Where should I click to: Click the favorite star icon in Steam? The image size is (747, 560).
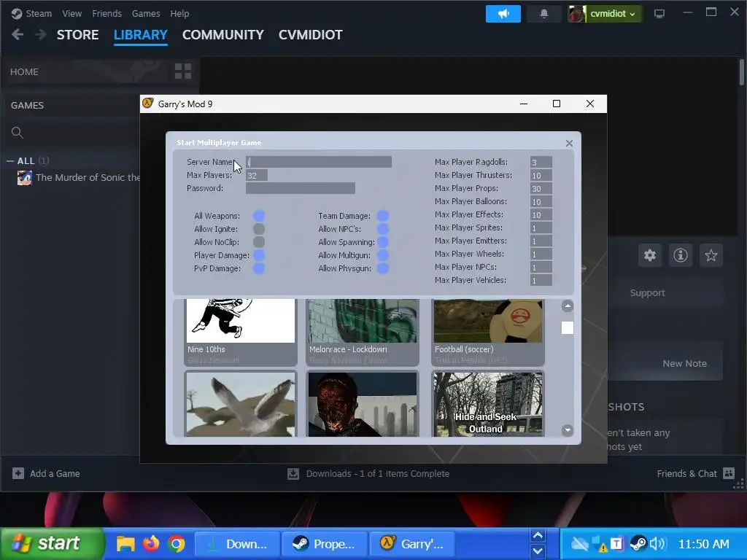tap(711, 255)
